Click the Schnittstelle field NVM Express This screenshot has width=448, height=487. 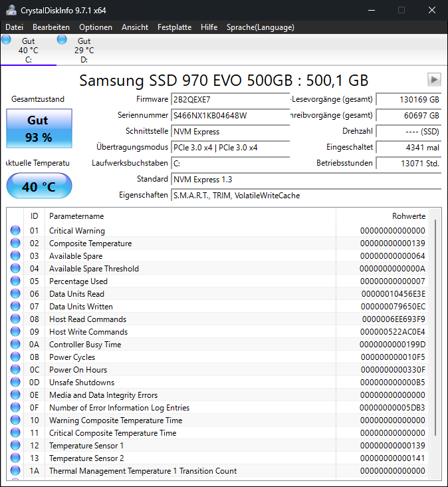click(x=230, y=132)
